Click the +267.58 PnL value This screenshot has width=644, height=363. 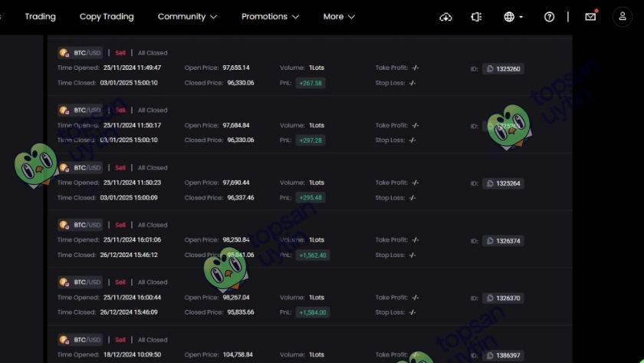tap(310, 83)
